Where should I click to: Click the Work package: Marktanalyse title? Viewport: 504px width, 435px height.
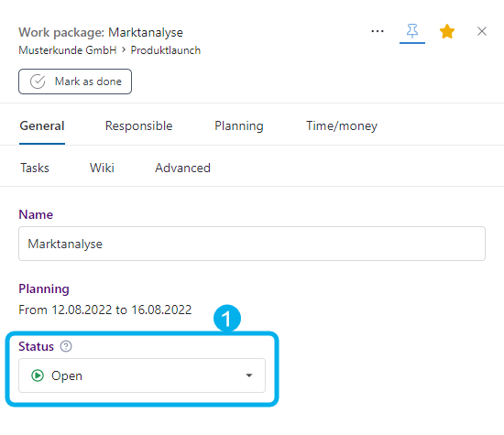(101, 32)
